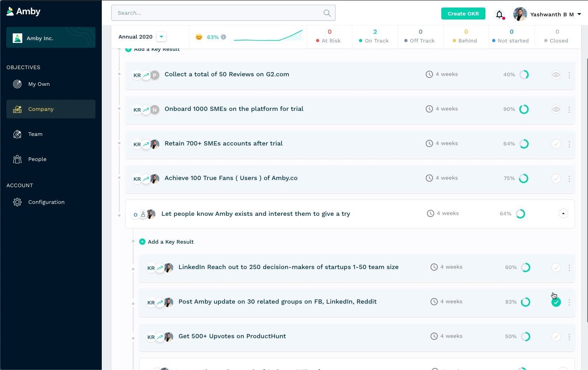Open more options for Onboard 1000 SMEs

tap(569, 109)
